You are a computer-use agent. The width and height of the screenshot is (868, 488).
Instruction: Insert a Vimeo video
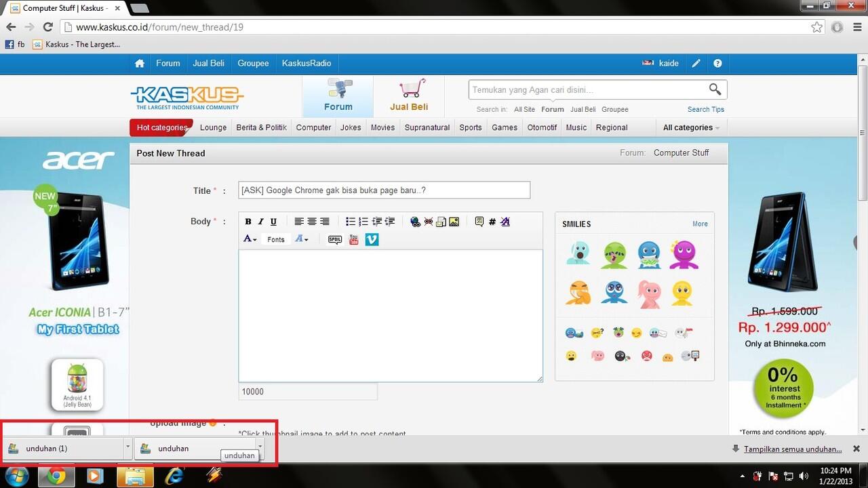pyautogui.click(x=372, y=239)
